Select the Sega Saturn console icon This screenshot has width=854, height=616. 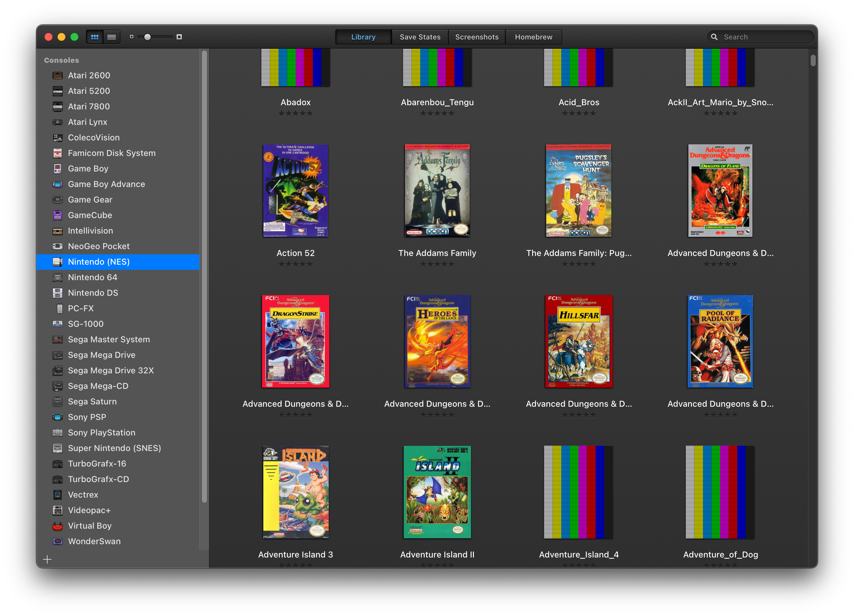coord(58,401)
